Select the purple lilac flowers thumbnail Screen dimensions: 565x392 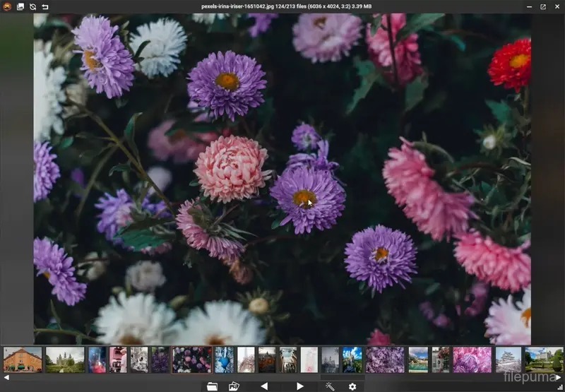coord(385,360)
